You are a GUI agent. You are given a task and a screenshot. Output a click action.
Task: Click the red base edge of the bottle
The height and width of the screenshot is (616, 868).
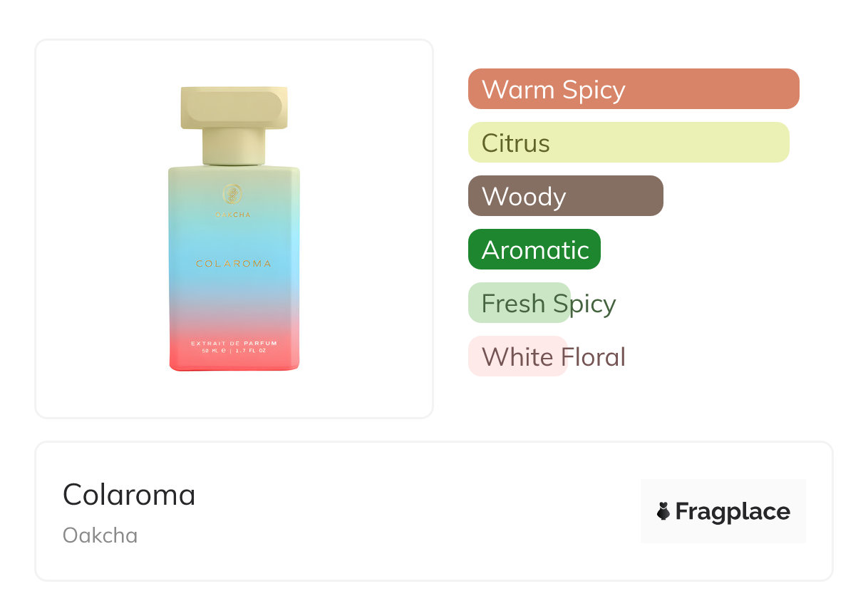[x=234, y=366]
